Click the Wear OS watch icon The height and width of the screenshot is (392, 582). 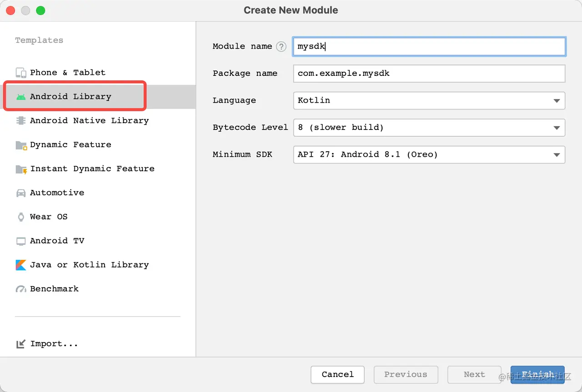(x=21, y=217)
